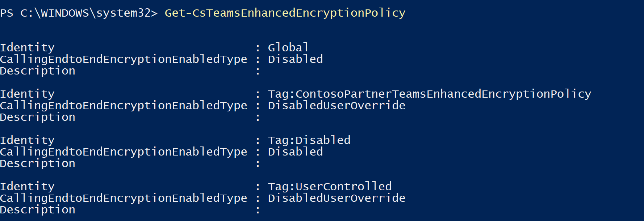Click the last Description label

tap(38, 210)
